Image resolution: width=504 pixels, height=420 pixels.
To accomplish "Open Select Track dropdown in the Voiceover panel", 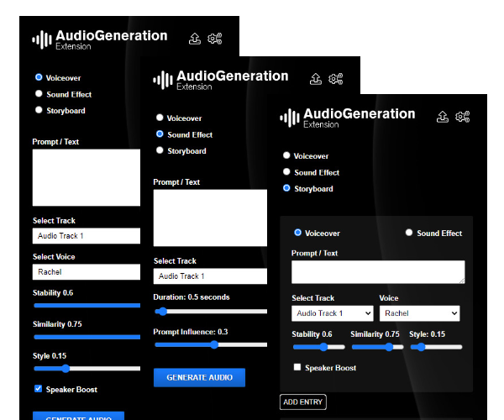I will 87,236.
